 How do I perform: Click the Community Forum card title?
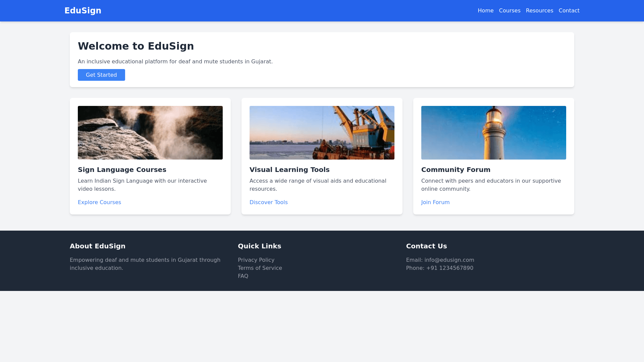[x=455, y=170]
